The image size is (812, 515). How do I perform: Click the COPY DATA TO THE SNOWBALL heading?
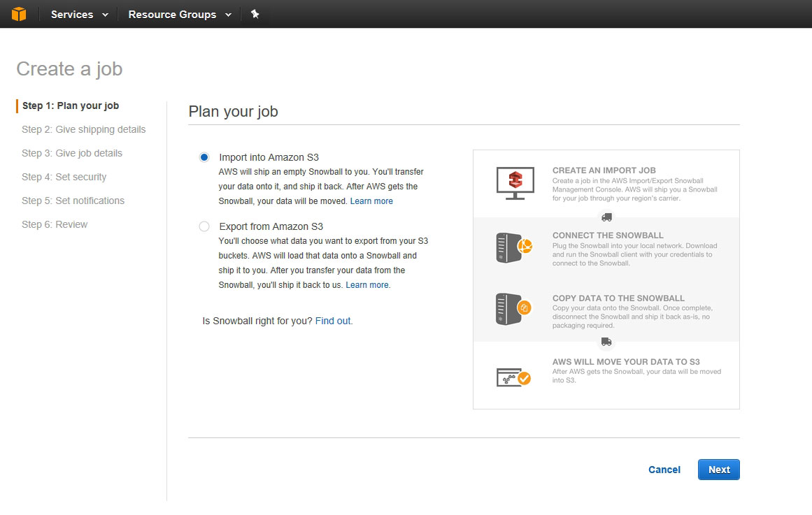point(618,298)
